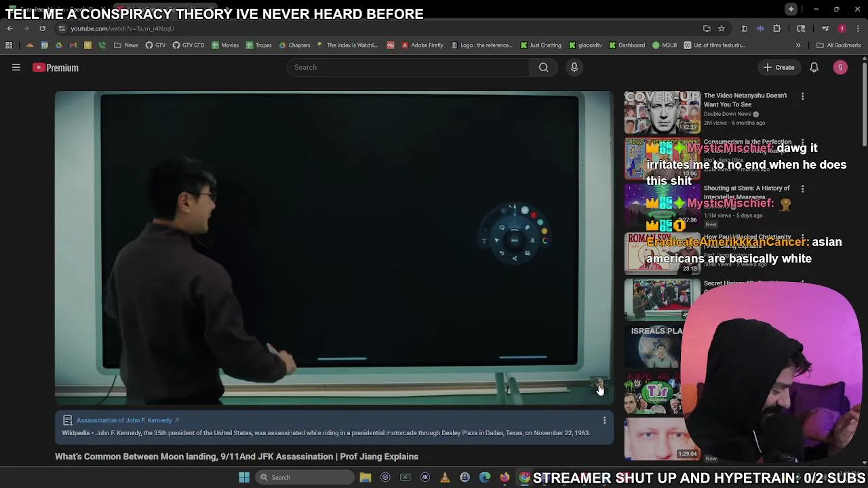The width and height of the screenshot is (868, 488).
Task: Open the YouTube guide hamburger menu
Action: (x=16, y=67)
